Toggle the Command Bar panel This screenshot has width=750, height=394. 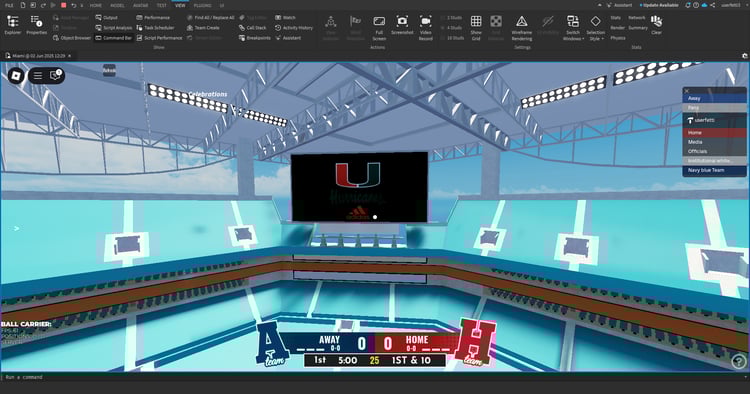pyautogui.click(x=113, y=38)
